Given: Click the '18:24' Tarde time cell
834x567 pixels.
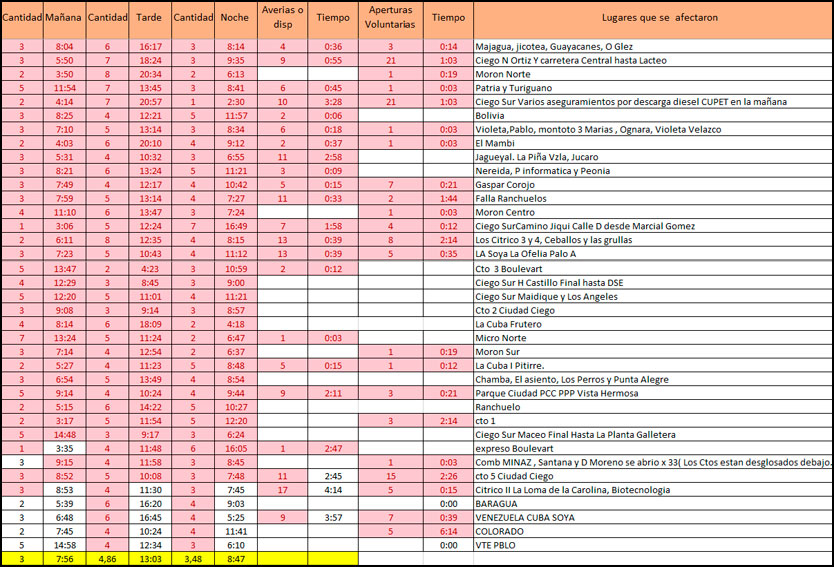Looking at the screenshot, I should (x=150, y=60).
